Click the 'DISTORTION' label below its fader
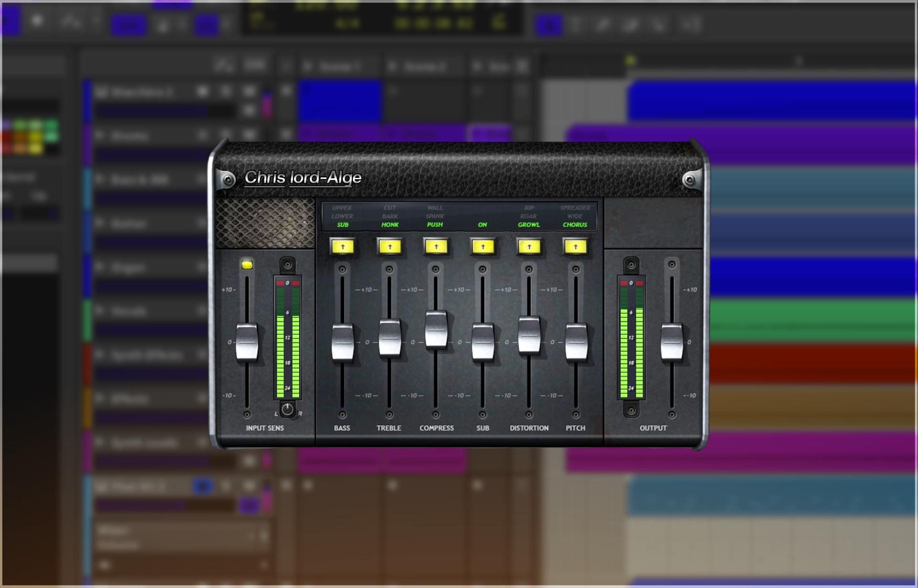 (x=529, y=428)
